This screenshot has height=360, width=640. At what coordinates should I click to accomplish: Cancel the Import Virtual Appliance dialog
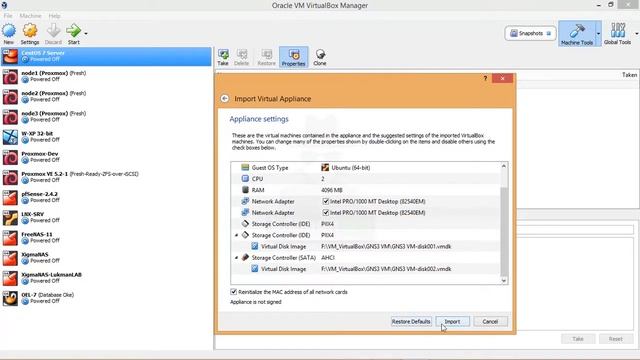(490, 322)
